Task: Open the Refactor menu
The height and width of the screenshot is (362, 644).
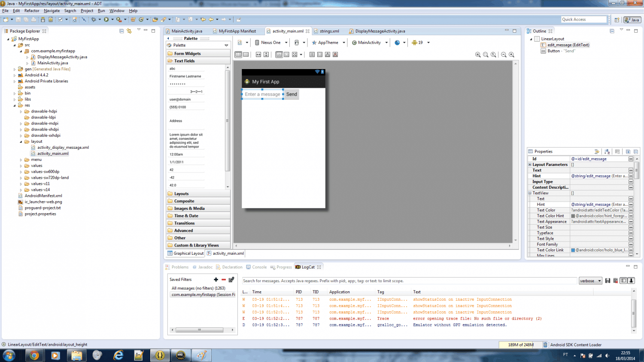Action: (32, 11)
